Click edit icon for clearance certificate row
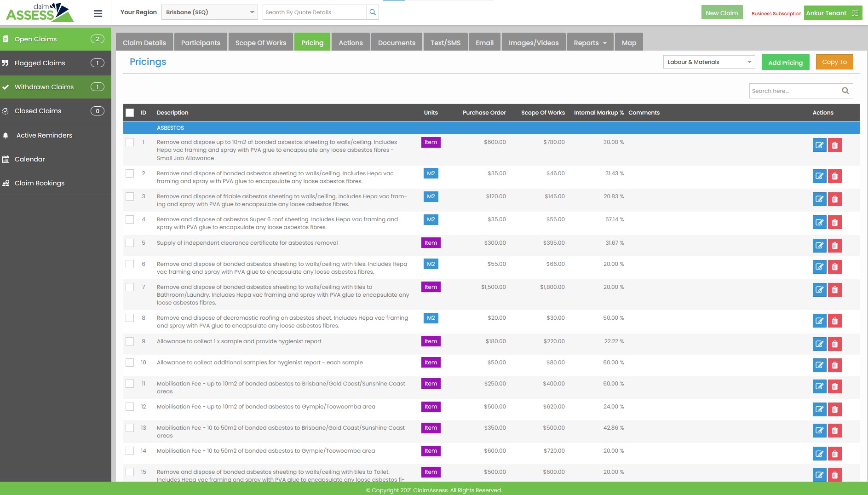This screenshot has height=495, width=868. click(819, 246)
